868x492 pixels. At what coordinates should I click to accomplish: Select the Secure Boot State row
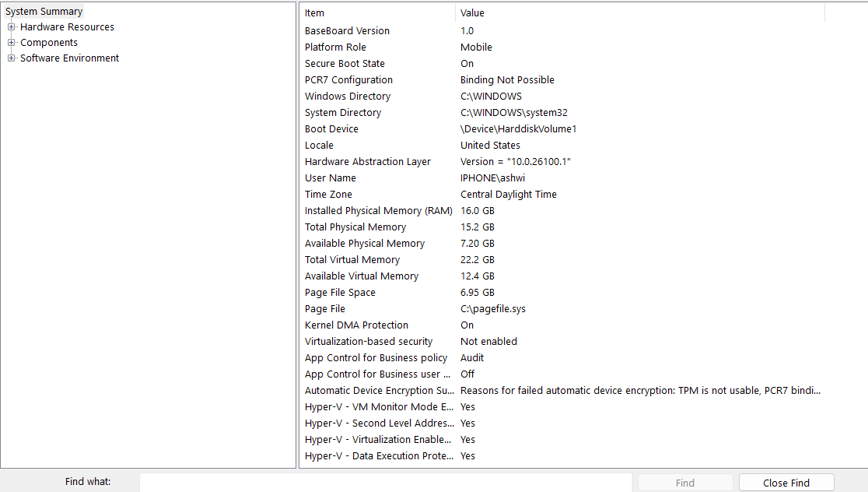coord(562,64)
